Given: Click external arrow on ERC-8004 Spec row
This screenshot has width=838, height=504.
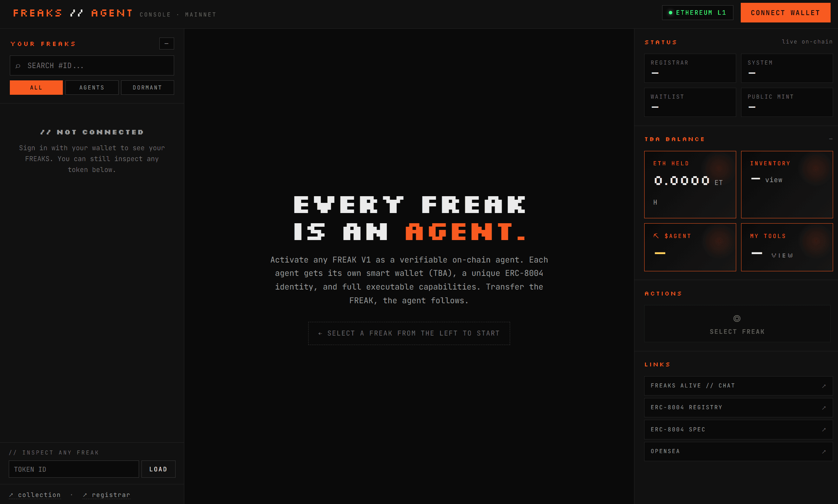Looking at the screenshot, I should click(x=824, y=430).
